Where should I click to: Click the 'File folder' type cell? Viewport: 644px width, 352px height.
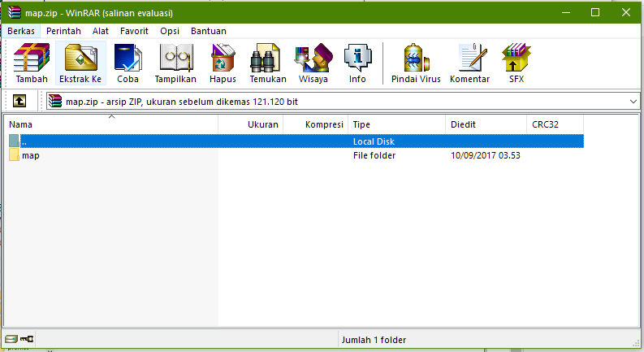pos(374,155)
